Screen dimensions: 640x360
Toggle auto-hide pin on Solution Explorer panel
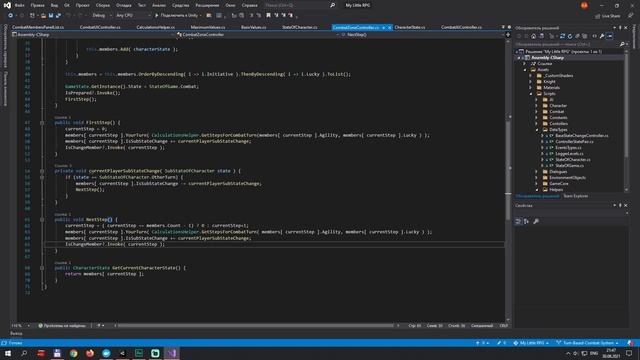pos(620,28)
